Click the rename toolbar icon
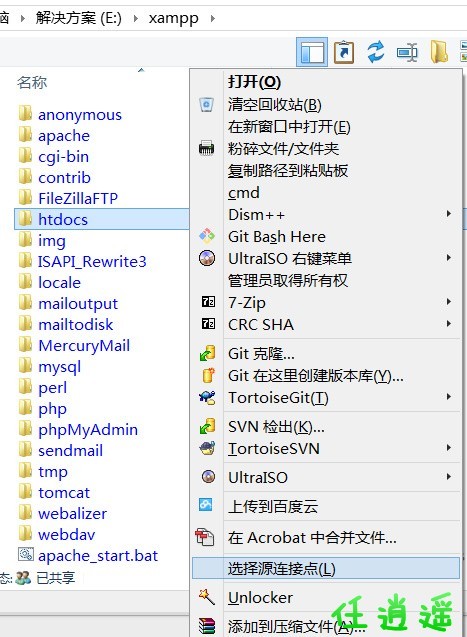 (x=407, y=52)
